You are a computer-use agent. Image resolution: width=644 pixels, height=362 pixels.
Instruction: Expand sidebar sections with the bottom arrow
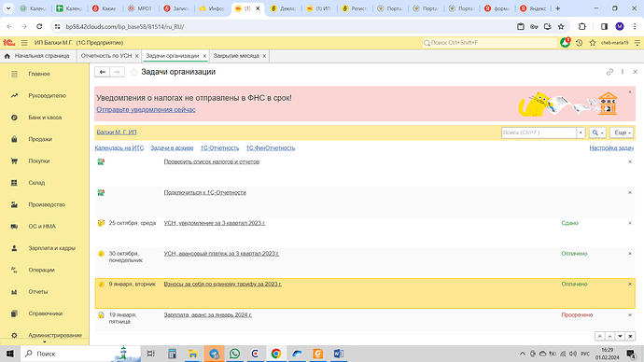pos(45,341)
